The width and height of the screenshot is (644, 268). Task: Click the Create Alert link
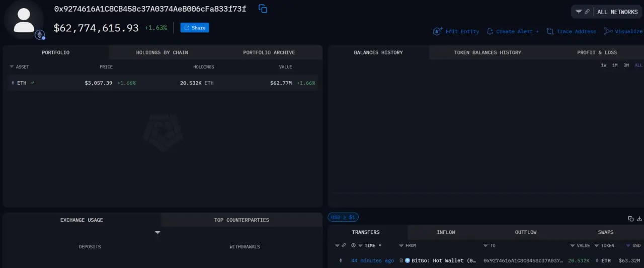[x=513, y=31]
